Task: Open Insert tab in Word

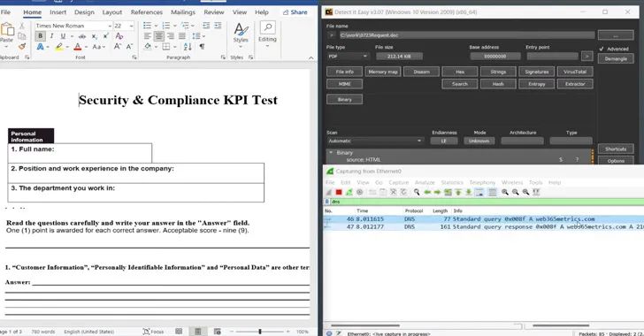Action: pos(57,12)
